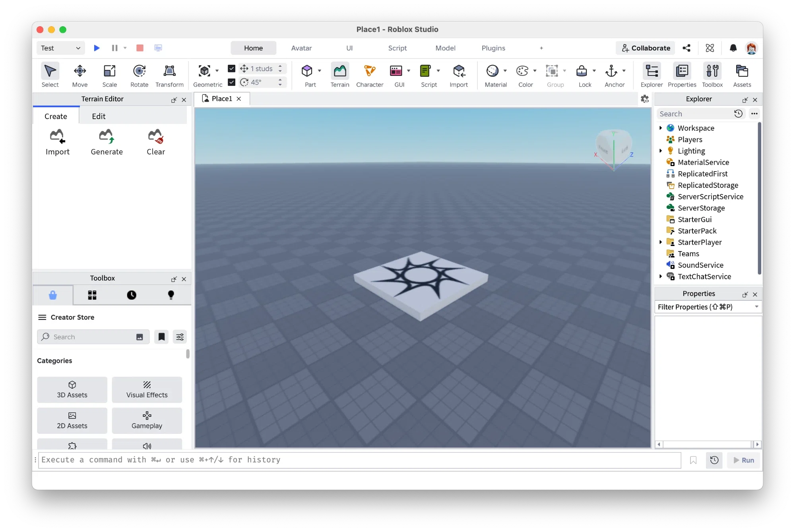Click the command bar input
Screen dimensions: 795x532
[360, 460]
